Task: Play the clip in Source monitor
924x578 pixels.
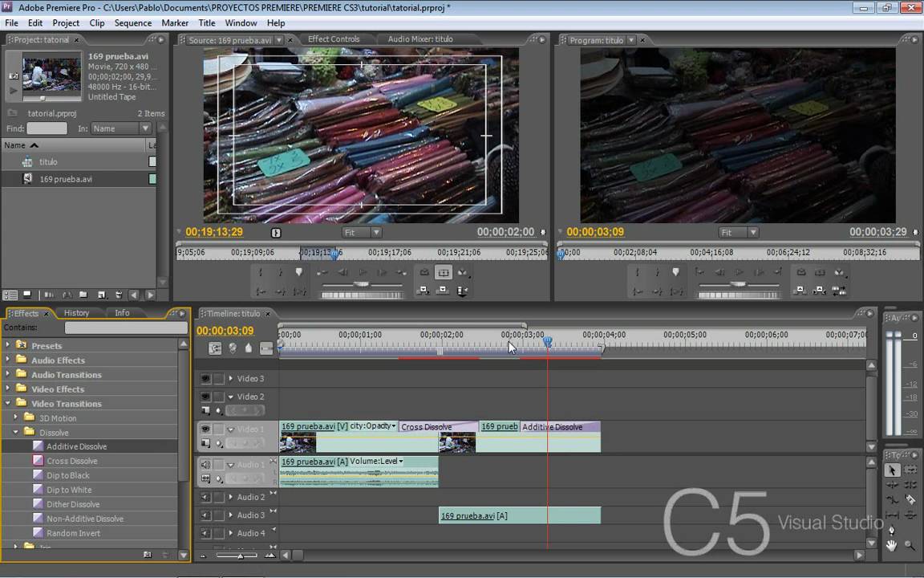Action: 363,272
